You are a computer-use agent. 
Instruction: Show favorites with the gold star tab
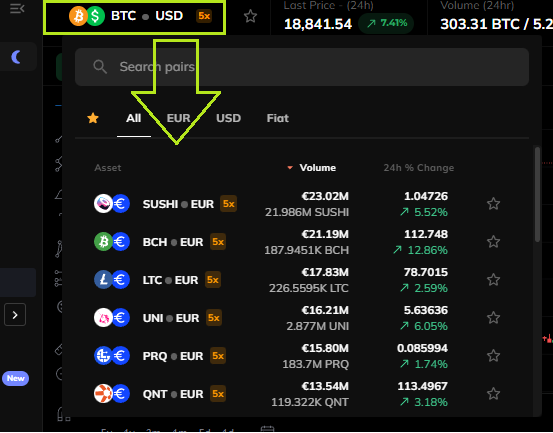tap(93, 118)
